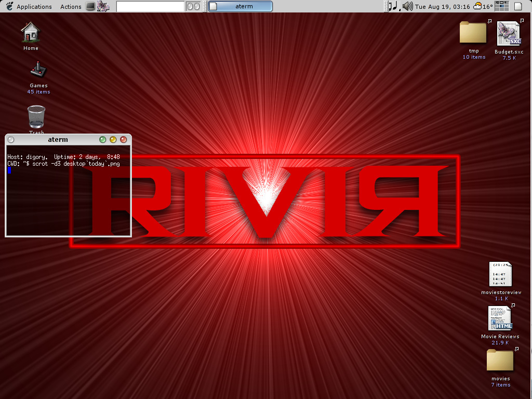Click the clock showing Tue Aug 19, 03:16
This screenshot has width=532, height=399.
click(x=443, y=6)
